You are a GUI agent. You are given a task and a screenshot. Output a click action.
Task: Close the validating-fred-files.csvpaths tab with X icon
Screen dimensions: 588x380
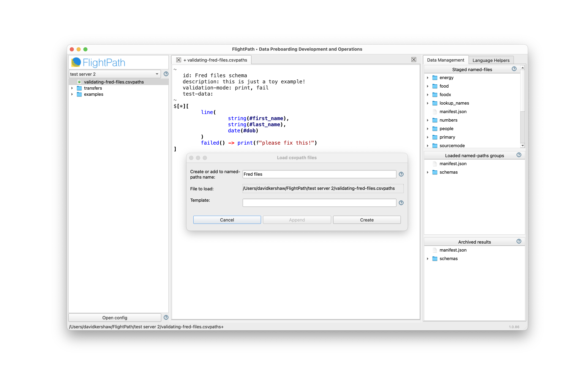click(x=178, y=60)
